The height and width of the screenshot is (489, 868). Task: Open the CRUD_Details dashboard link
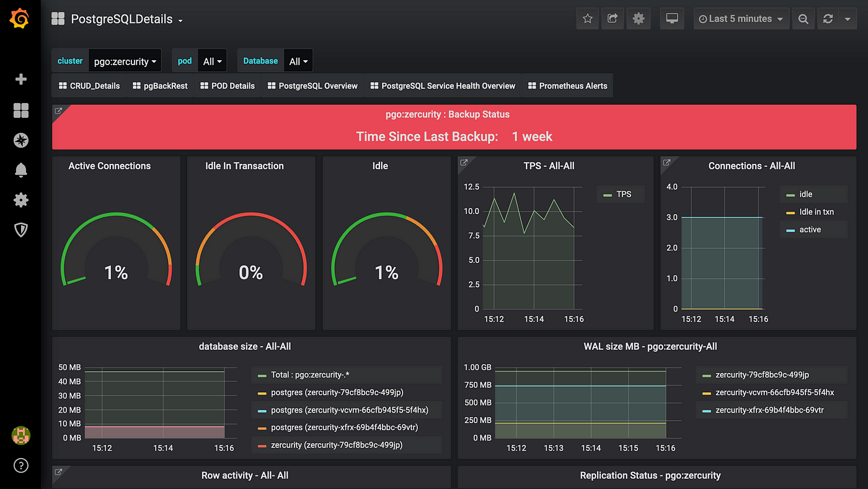tap(89, 86)
